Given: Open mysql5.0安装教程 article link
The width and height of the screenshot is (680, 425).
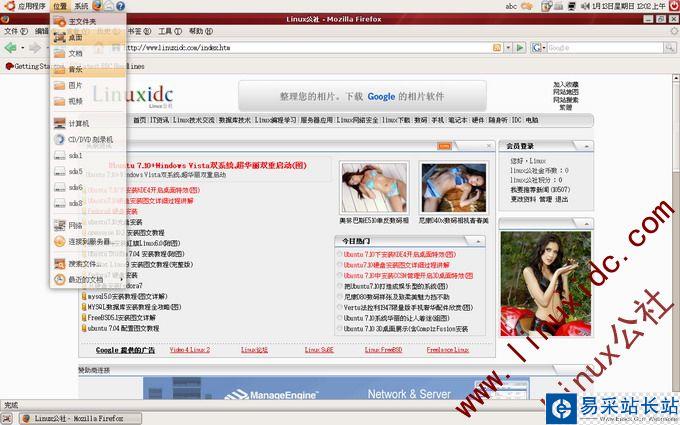Looking at the screenshot, I should coord(128,296).
